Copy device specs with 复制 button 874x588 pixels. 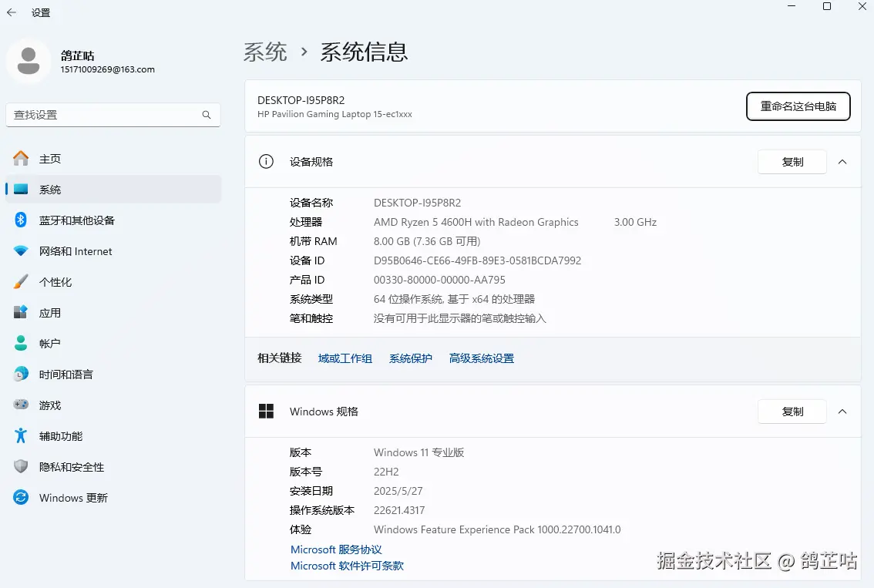click(792, 162)
